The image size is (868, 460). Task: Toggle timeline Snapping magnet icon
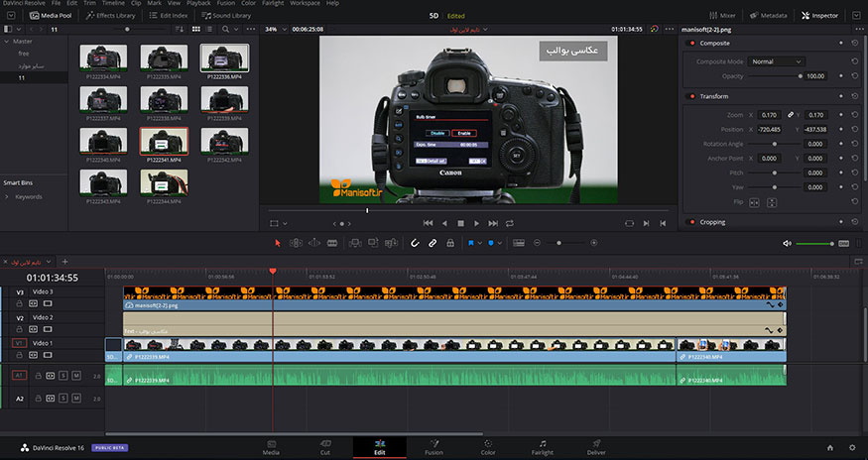(415, 243)
